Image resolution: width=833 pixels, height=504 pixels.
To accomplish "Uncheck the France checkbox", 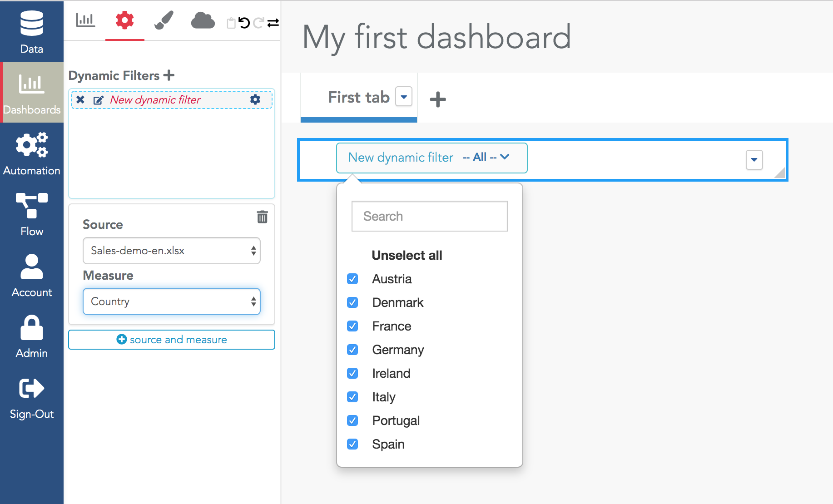I will (x=352, y=326).
